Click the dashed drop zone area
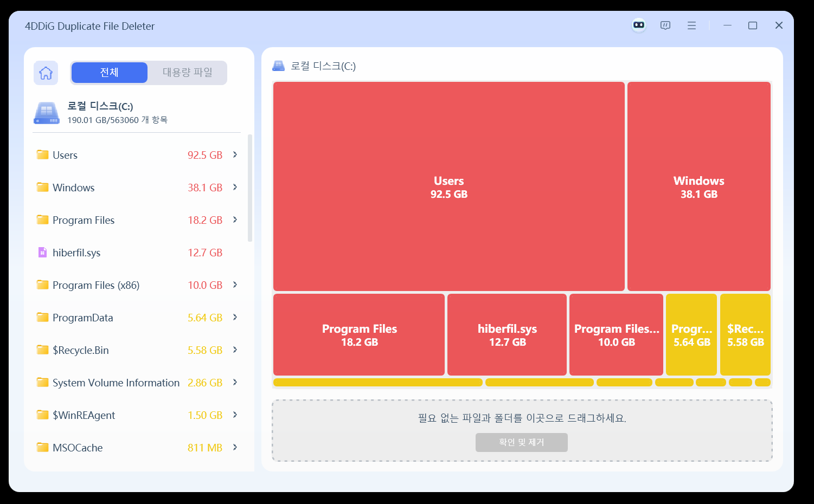 point(522,431)
